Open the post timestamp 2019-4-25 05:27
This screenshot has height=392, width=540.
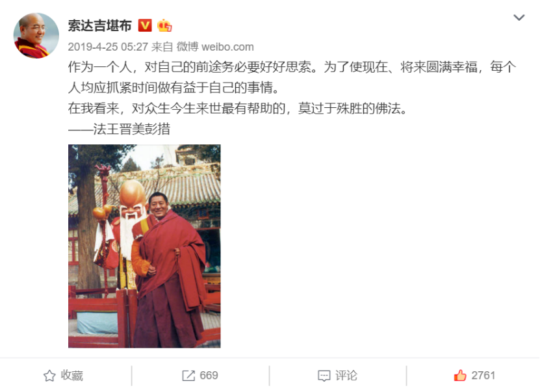click(108, 47)
